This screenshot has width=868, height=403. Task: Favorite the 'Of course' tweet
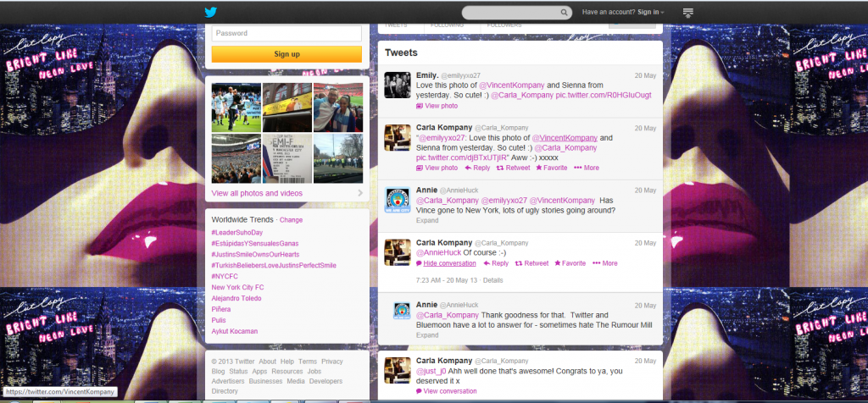(570, 263)
